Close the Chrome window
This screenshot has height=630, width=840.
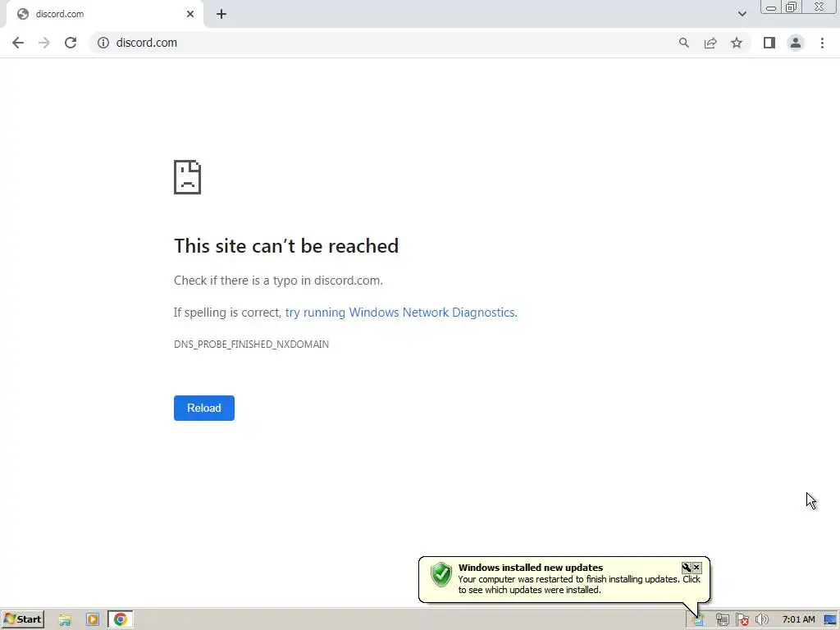coord(819,7)
